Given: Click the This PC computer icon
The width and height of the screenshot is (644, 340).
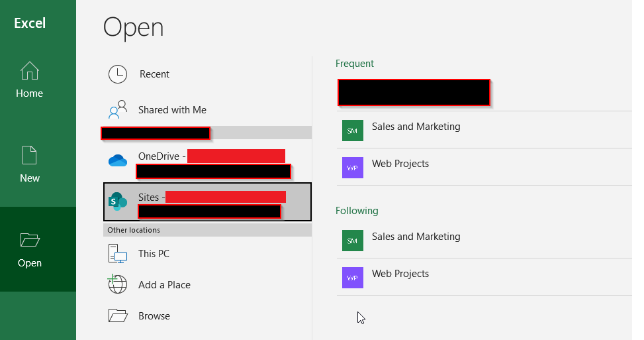Looking at the screenshot, I should click(117, 254).
